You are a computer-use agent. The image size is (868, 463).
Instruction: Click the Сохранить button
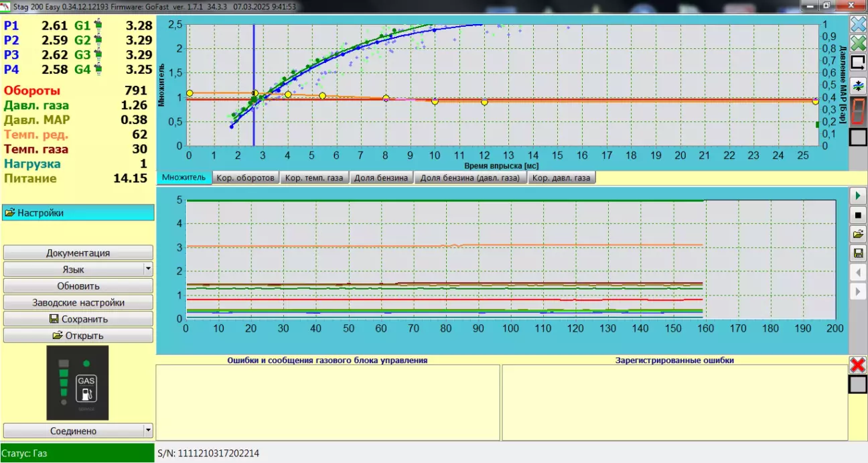click(78, 319)
